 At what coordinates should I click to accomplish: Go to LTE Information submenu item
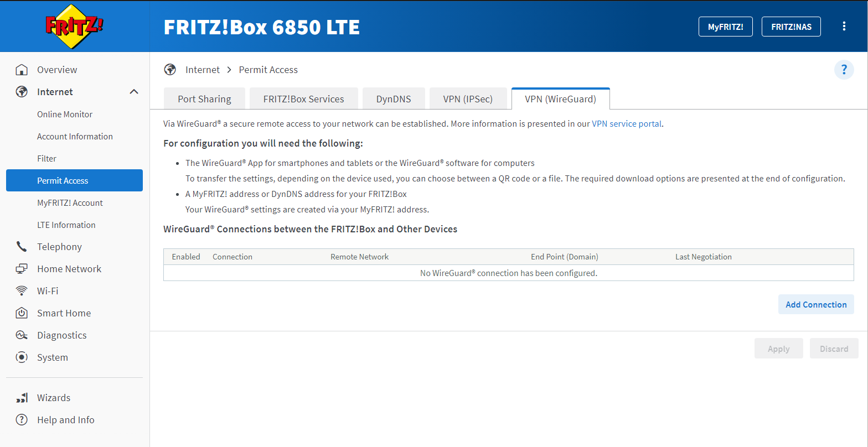66,225
